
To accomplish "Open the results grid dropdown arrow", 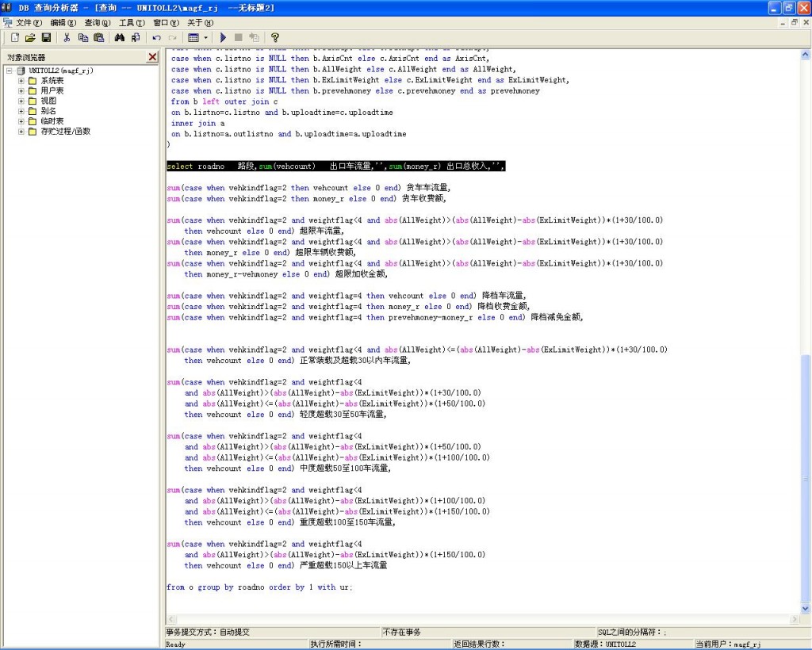I will (206, 37).
